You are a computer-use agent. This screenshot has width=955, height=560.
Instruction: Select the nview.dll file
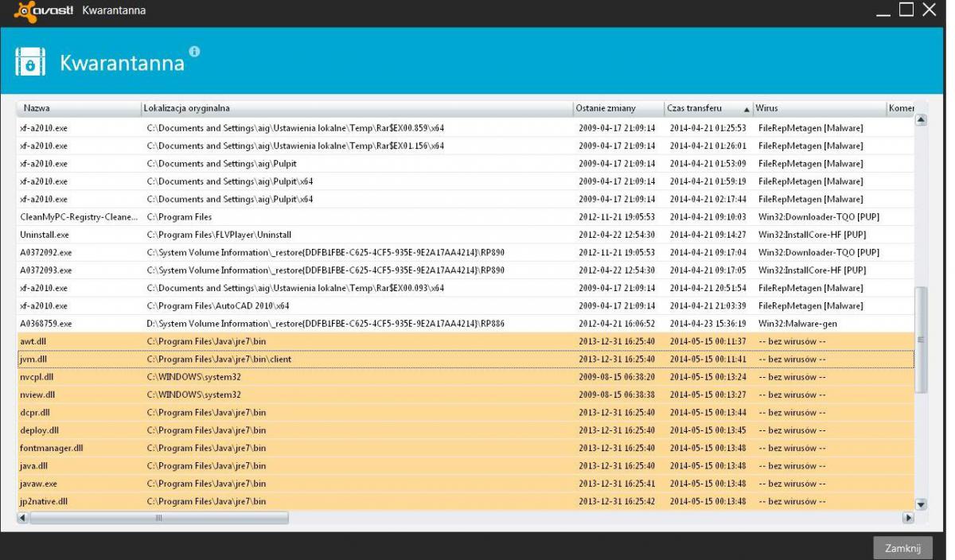click(x=466, y=395)
